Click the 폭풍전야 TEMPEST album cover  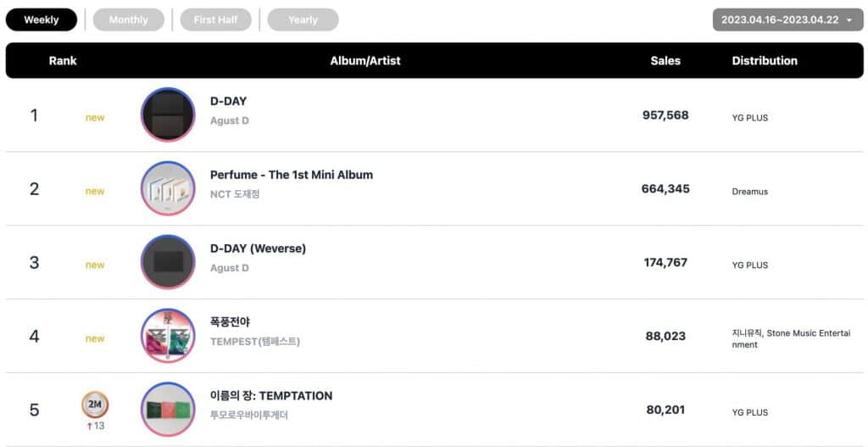click(167, 336)
